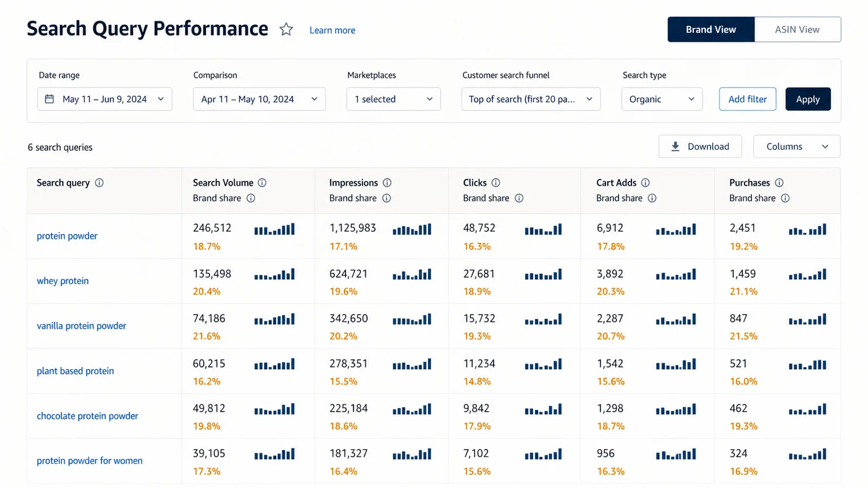
Task: Open the Search type Organic dropdown
Action: pos(662,99)
